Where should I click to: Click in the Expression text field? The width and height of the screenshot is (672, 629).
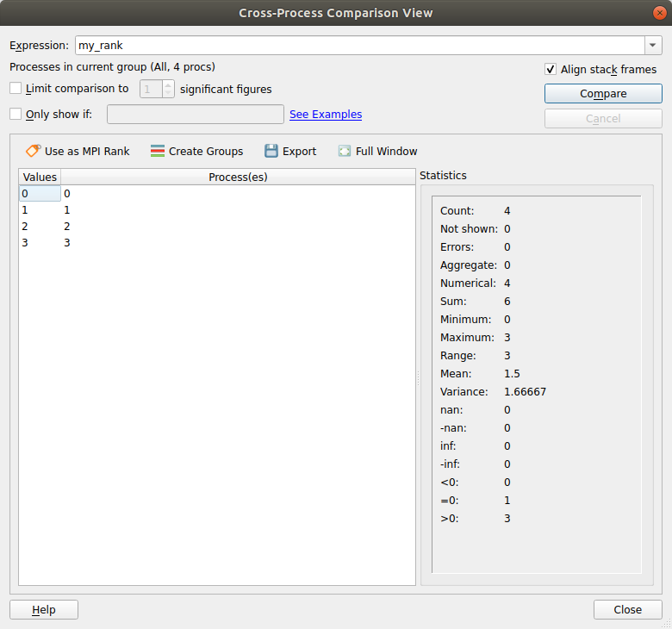[x=358, y=46]
